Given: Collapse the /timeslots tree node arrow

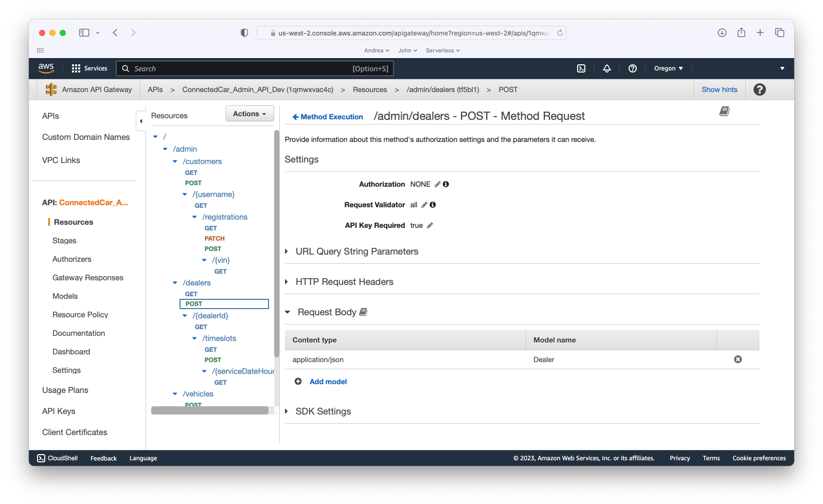Looking at the screenshot, I should [194, 338].
